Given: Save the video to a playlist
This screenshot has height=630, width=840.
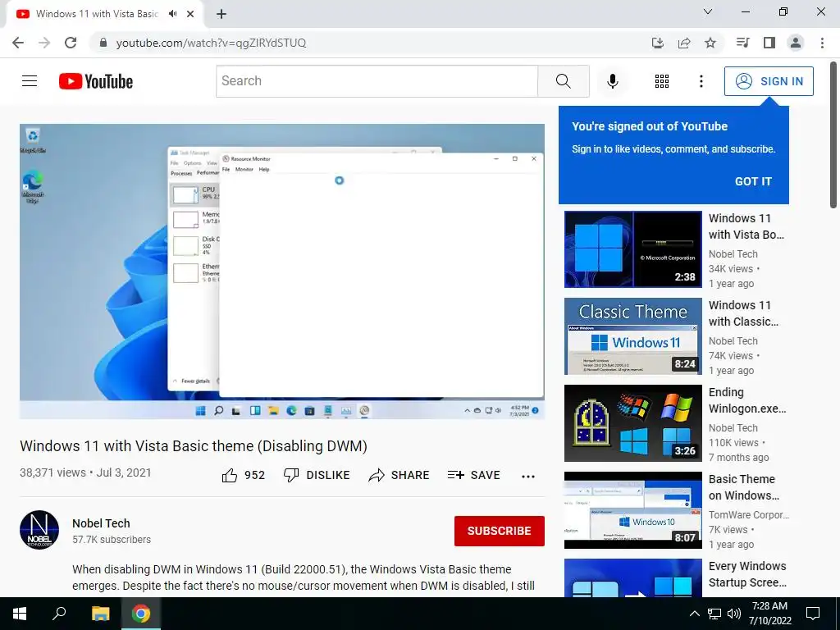Looking at the screenshot, I should point(473,475).
